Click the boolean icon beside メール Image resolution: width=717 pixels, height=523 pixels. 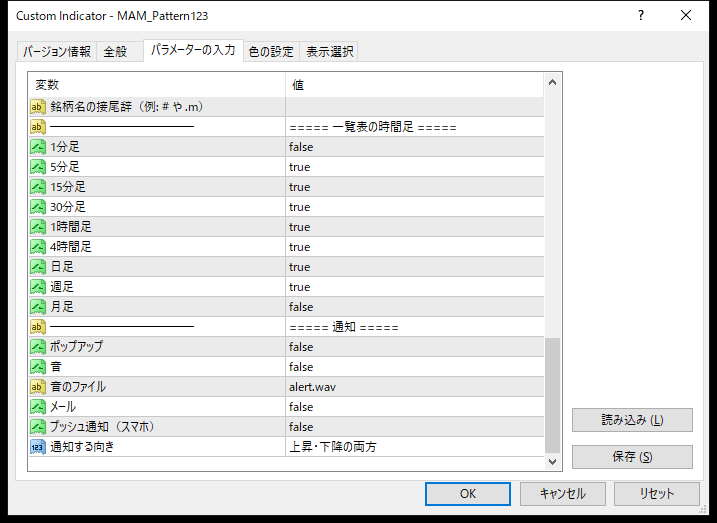pyautogui.click(x=38, y=406)
